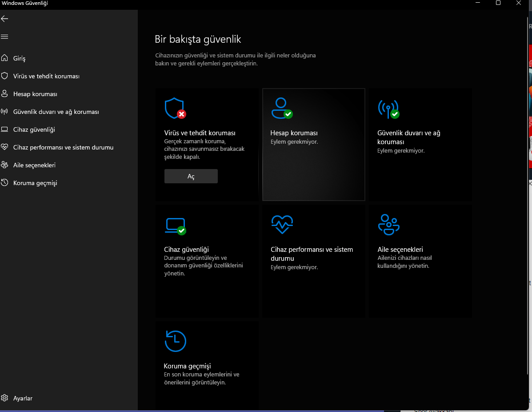532x412 pixels.
Task: Click the Ayarlar gear icon
Action: coord(4,398)
